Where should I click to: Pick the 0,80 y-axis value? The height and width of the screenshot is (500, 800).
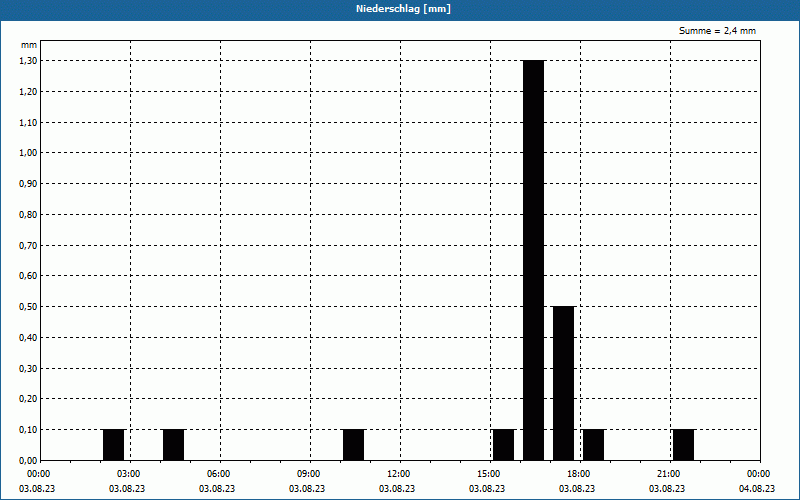coord(28,215)
